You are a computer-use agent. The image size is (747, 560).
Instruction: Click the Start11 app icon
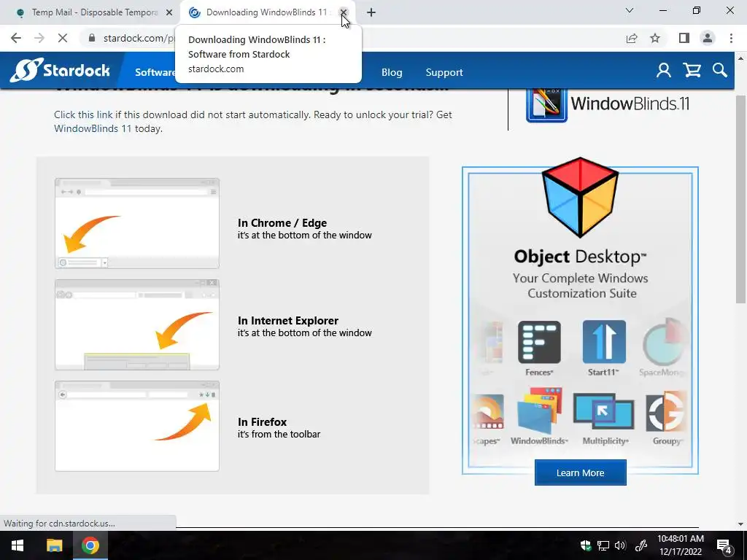pyautogui.click(x=604, y=343)
